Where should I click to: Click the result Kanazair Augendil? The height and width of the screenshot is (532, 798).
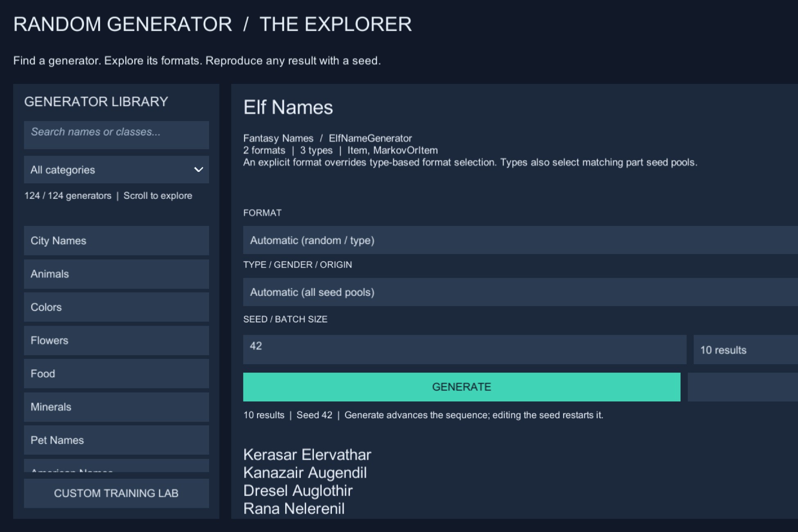(x=305, y=473)
